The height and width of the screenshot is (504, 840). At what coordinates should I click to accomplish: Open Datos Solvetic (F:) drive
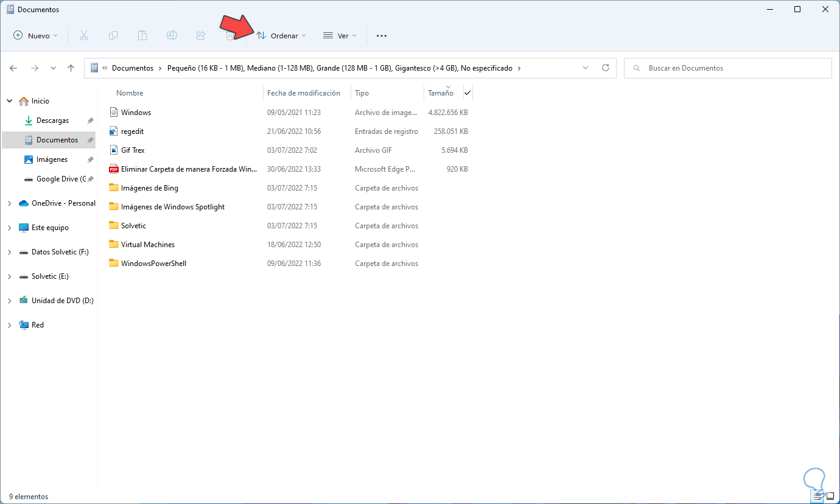[x=60, y=252]
